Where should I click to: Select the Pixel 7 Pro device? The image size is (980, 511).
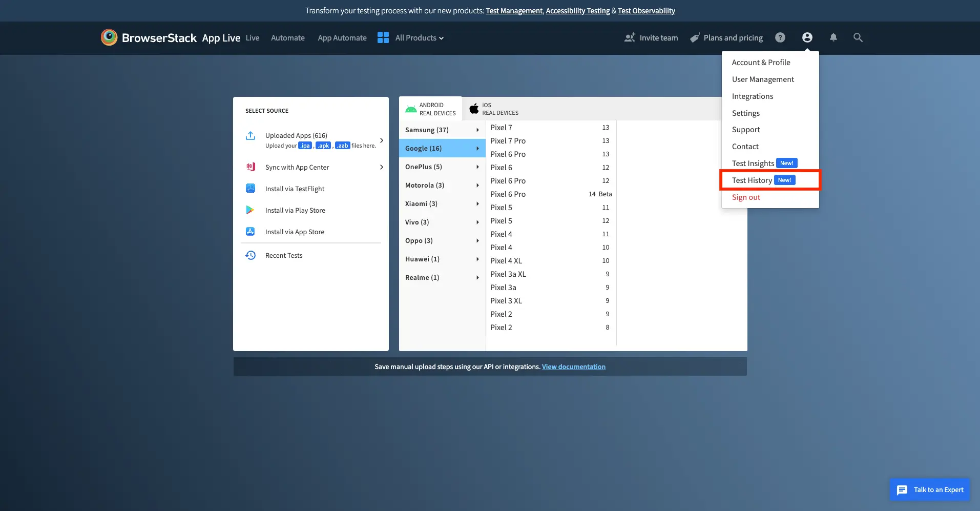click(508, 141)
